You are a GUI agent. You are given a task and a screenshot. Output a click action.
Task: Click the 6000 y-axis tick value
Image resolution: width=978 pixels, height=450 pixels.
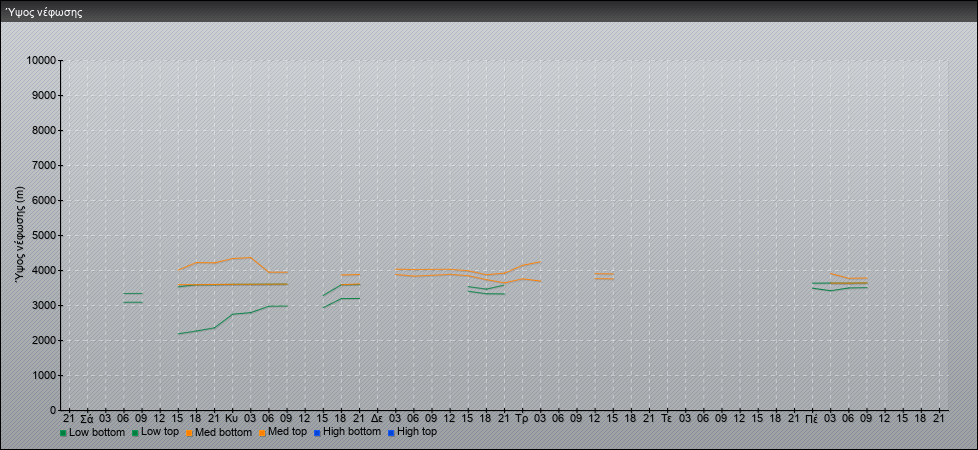[44, 200]
